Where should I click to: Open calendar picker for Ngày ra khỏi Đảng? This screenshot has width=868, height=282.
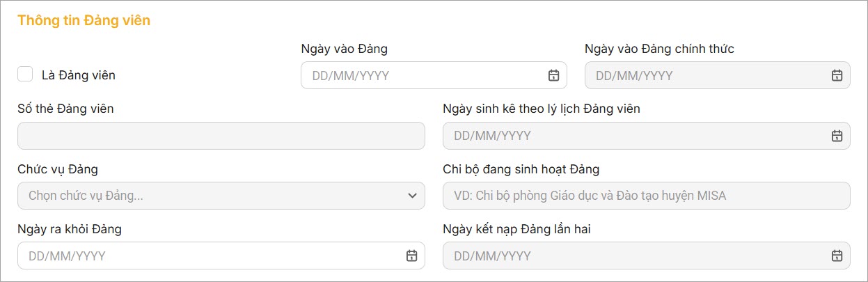(411, 256)
